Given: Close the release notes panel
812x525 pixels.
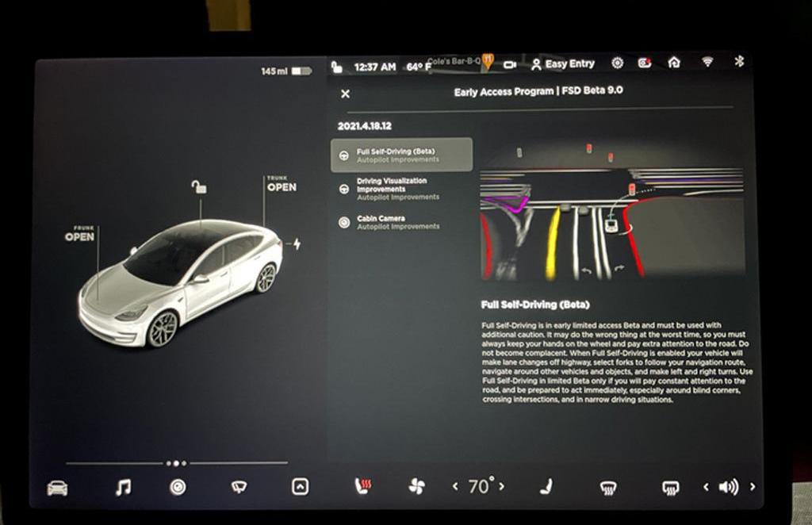Looking at the screenshot, I should click(x=346, y=94).
